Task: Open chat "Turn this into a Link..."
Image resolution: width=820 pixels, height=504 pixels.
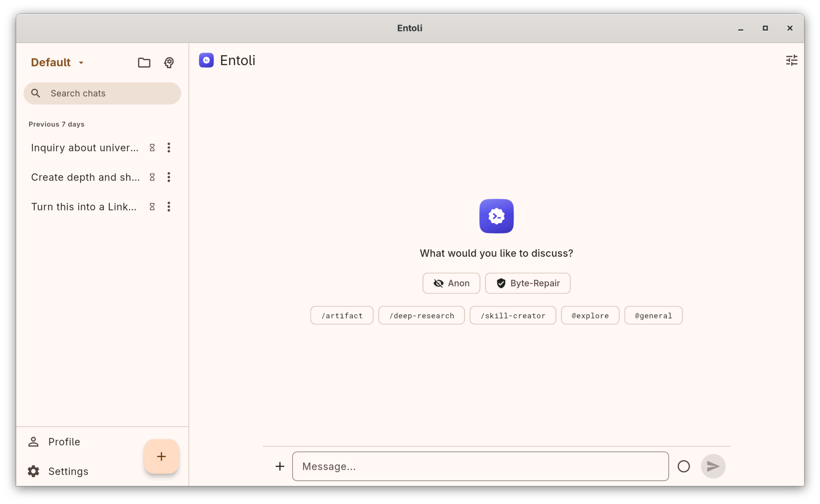Action: coord(84,207)
